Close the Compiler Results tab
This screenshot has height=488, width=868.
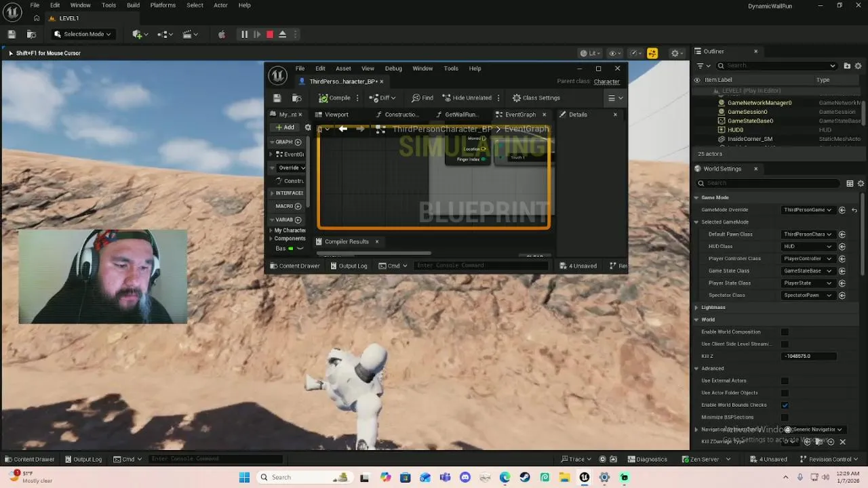377,241
